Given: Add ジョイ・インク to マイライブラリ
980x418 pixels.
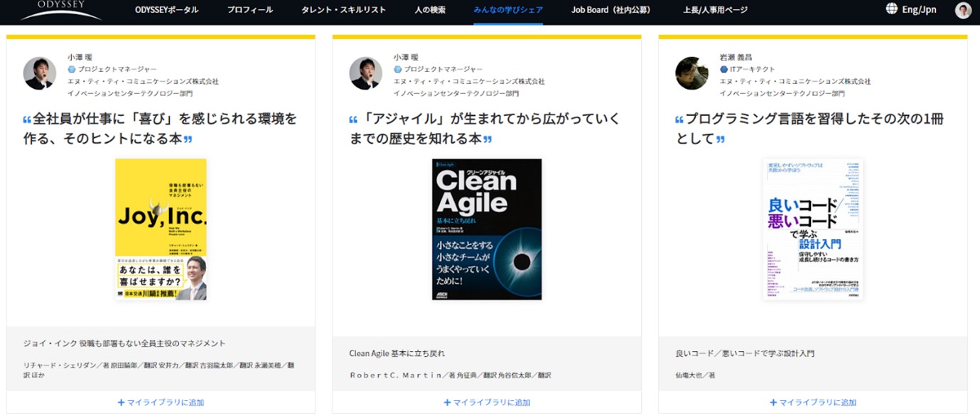Looking at the screenshot, I should click(161, 402).
